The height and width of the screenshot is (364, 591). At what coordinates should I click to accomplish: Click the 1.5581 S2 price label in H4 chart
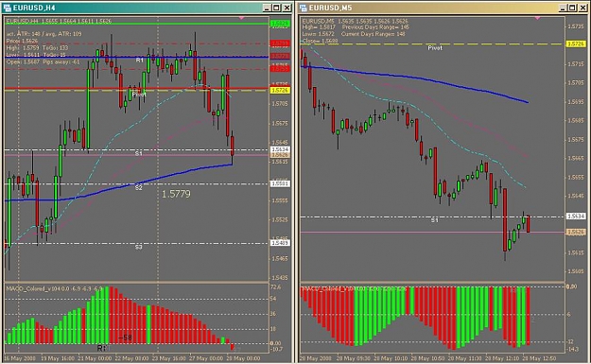(280, 183)
